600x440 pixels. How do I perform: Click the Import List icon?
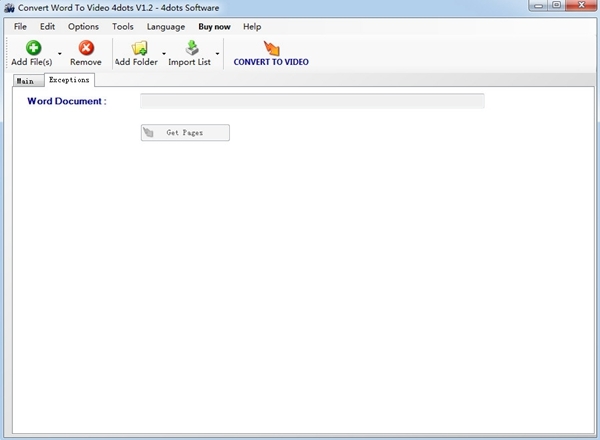(x=190, y=48)
